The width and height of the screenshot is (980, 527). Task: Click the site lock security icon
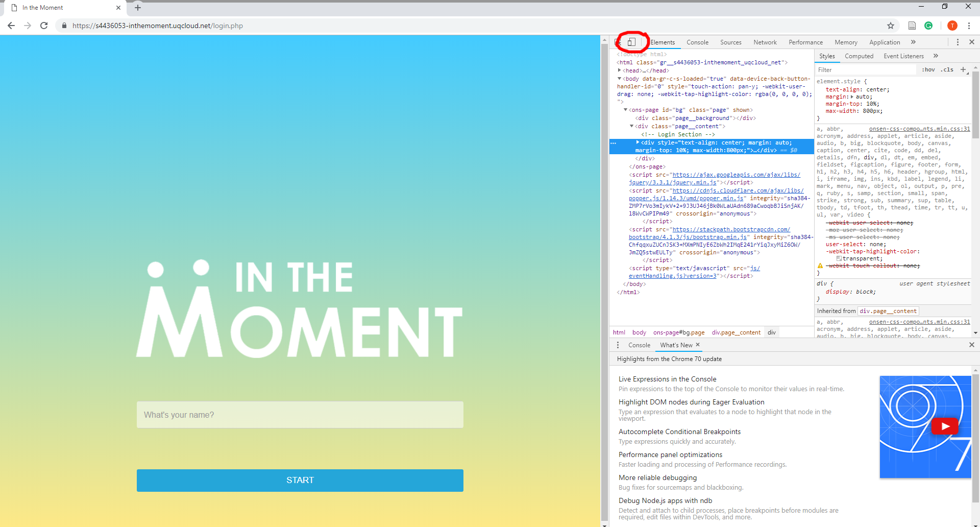[64, 26]
